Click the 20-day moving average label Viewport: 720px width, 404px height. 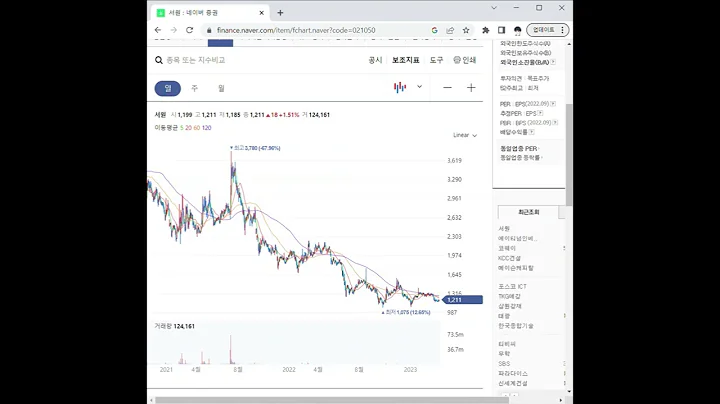pyautogui.click(x=188, y=128)
